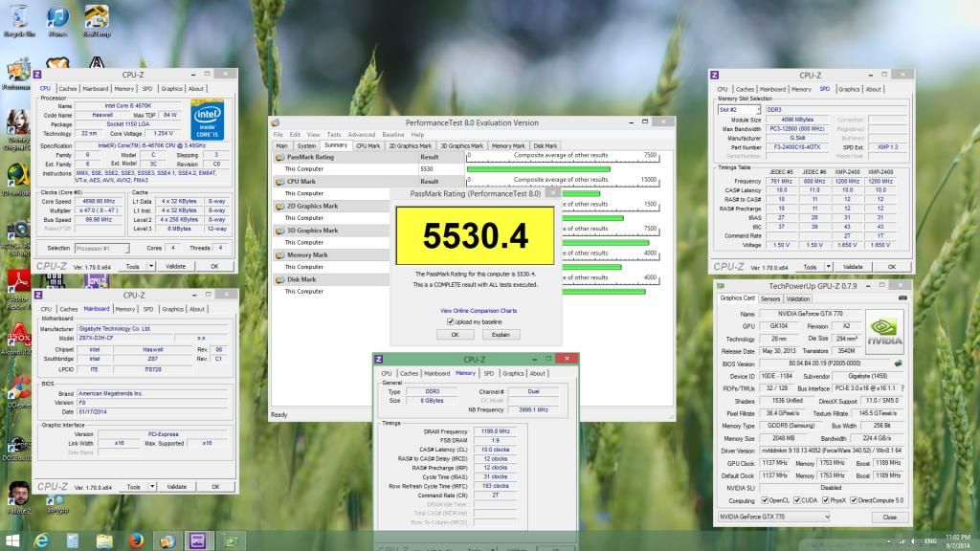
Task: Open the RealTemp desktop shortcut
Action: [x=97, y=20]
